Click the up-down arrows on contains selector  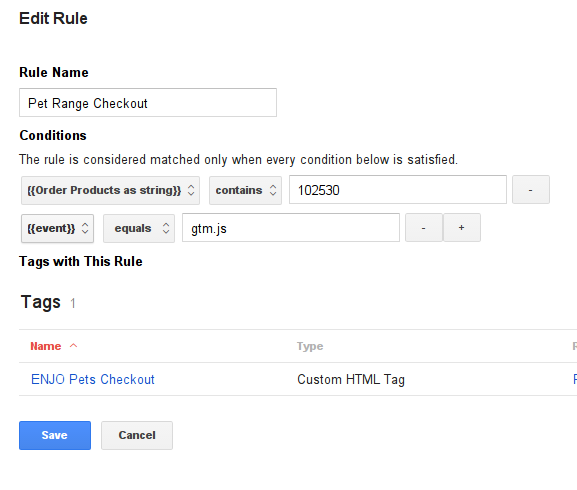(x=273, y=190)
